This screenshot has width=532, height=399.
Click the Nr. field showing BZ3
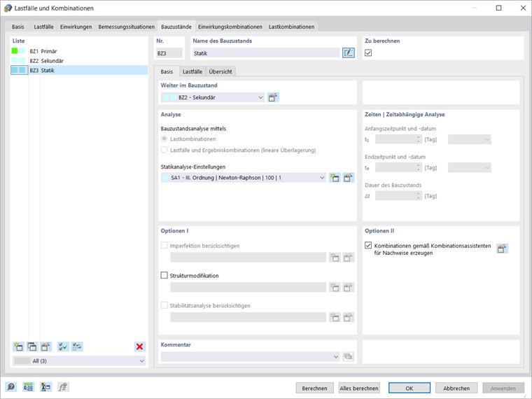pyautogui.click(x=169, y=53)
